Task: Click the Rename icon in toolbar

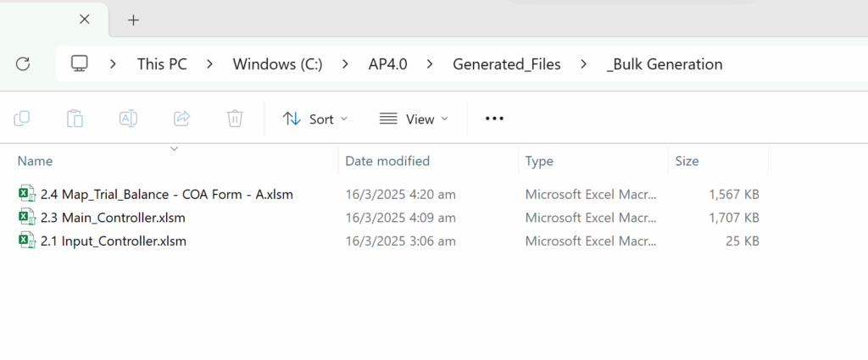Action: (128, 119)
